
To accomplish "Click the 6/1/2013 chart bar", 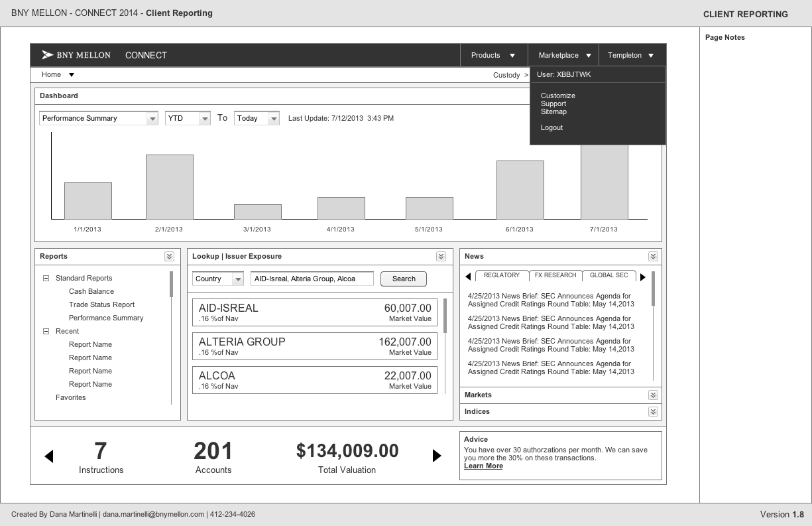I will pyautogui.click(x=520, y=190).
